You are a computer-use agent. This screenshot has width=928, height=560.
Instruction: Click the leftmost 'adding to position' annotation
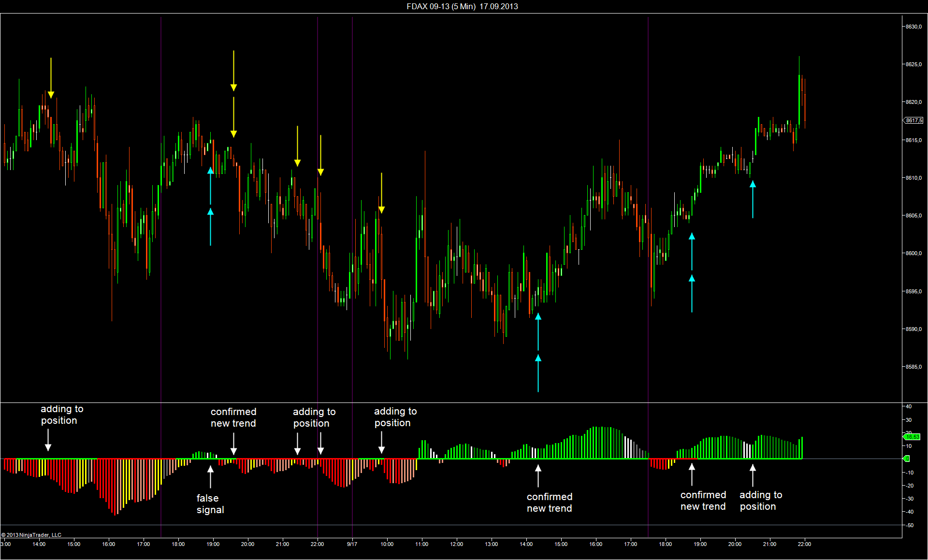(x=61, y=415)
